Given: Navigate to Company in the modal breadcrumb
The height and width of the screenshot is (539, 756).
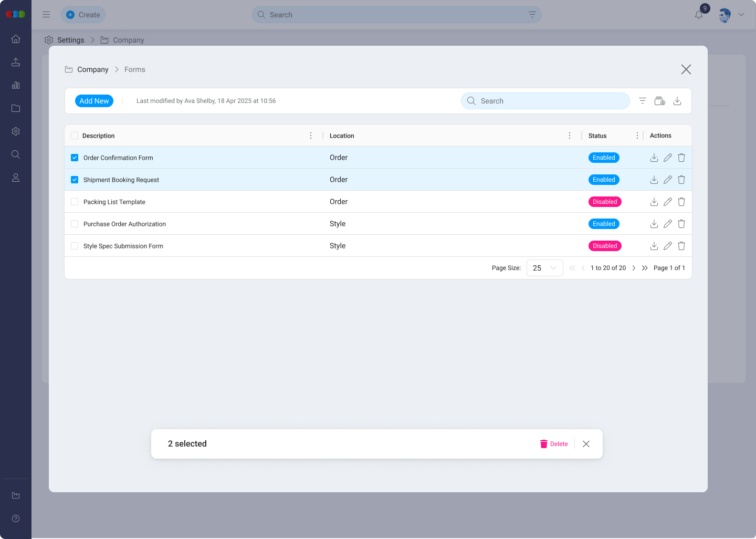Looking at the screenshot, I should coord(93,69).
